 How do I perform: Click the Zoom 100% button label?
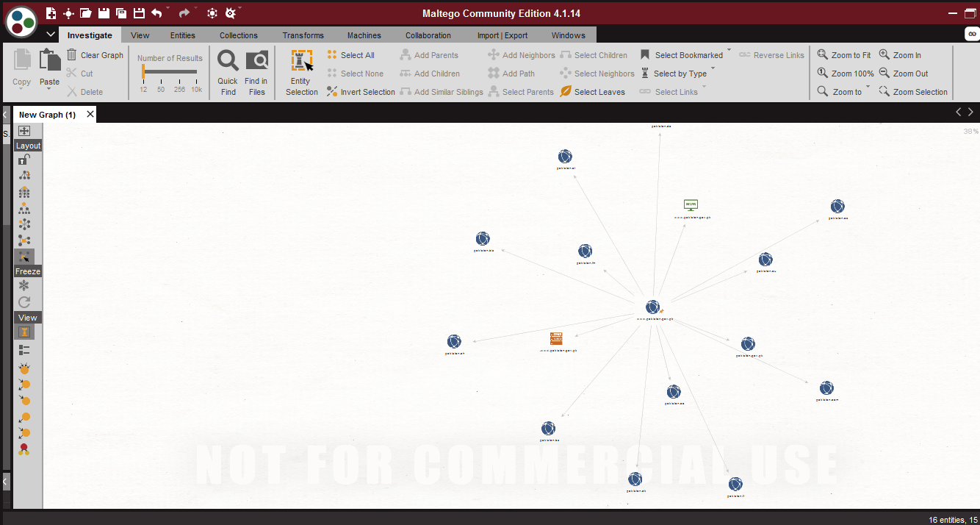tap(853, 74)
